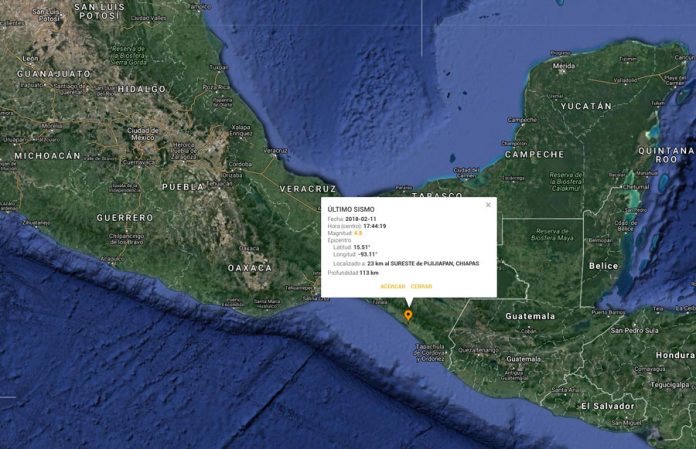Click the GUERRERO state label
The height and width of the screenshot is (449, 696).
[125, 218]
